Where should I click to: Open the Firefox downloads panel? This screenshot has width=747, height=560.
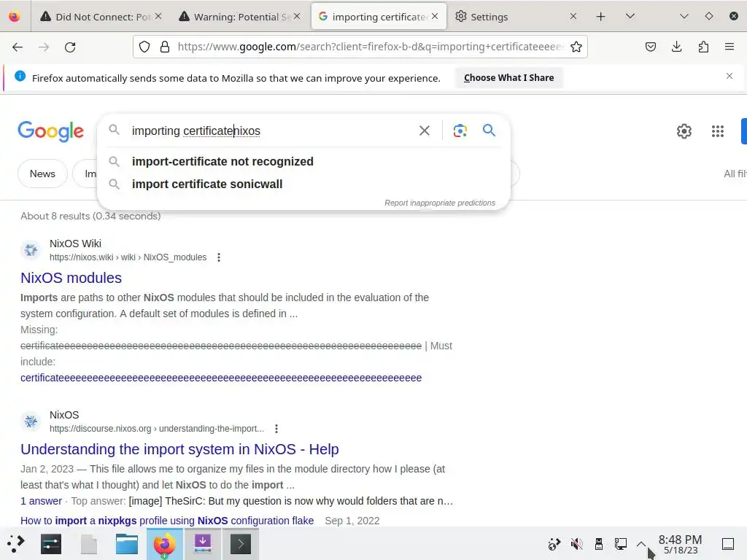click(676, 47)
